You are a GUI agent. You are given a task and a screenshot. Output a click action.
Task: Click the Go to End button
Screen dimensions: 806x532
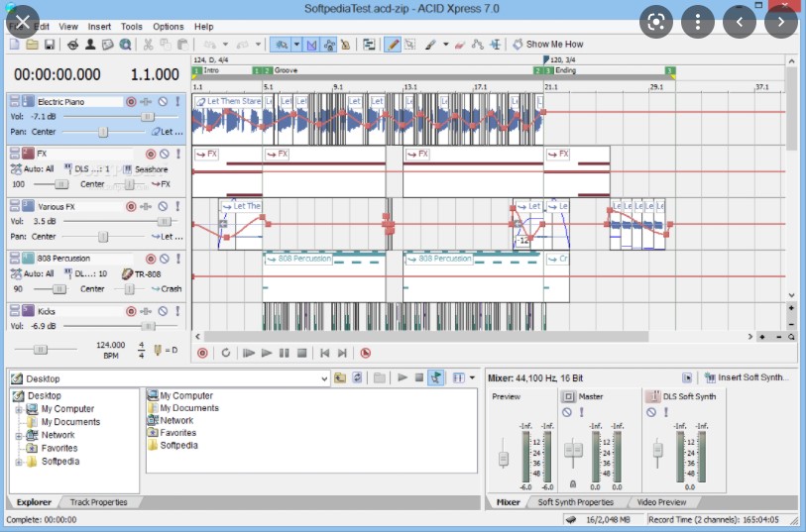point(342,354)
